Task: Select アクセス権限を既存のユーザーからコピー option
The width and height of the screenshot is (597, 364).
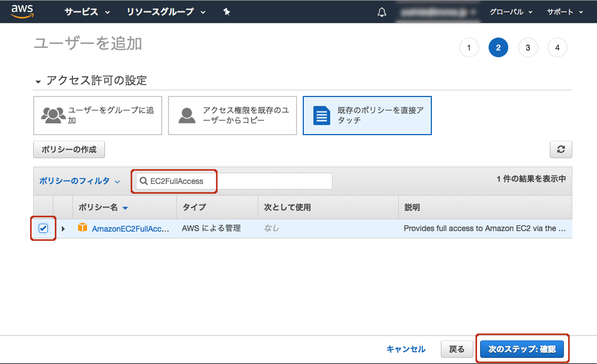Action: click(233, 116)
